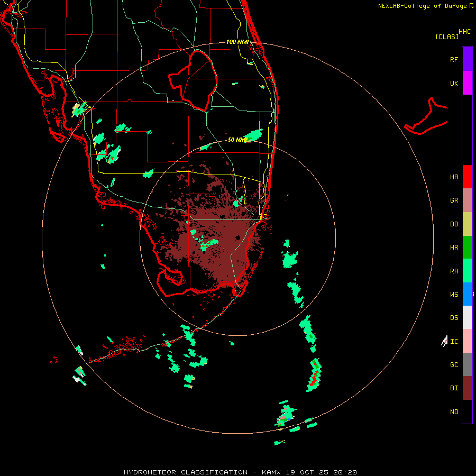Click the BD yellow legend swatch

[467, 224]
